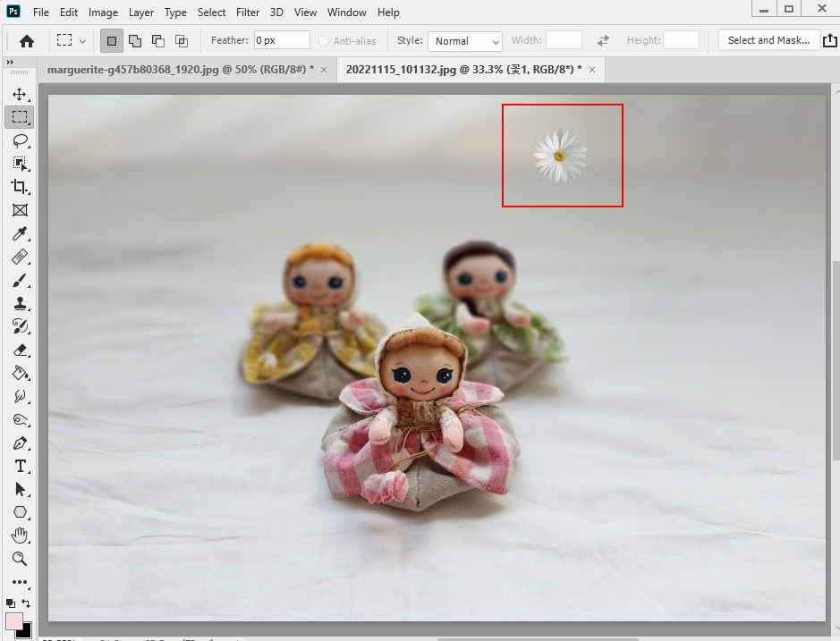The width and height of the screenshot is (840, 641).
Task: Switch to the marguerite-g457b80368_1920.jpg tab
Action: click(180, 70)
